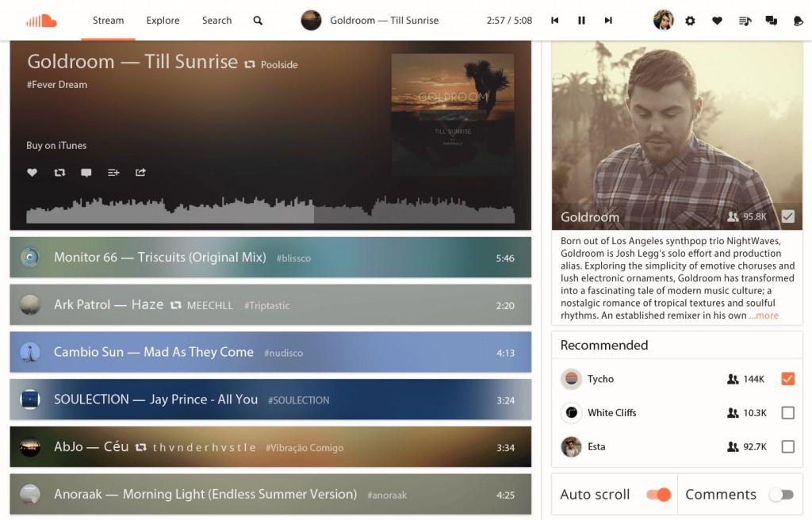Enable the Comments toggle
812x520 pixels.
[781, 495]
